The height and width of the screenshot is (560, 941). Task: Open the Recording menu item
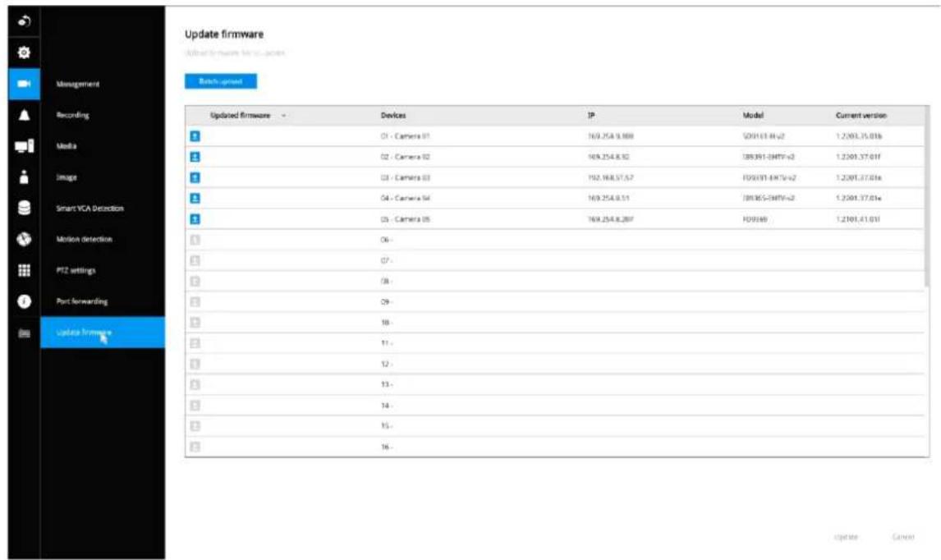(x=72, y=115)
